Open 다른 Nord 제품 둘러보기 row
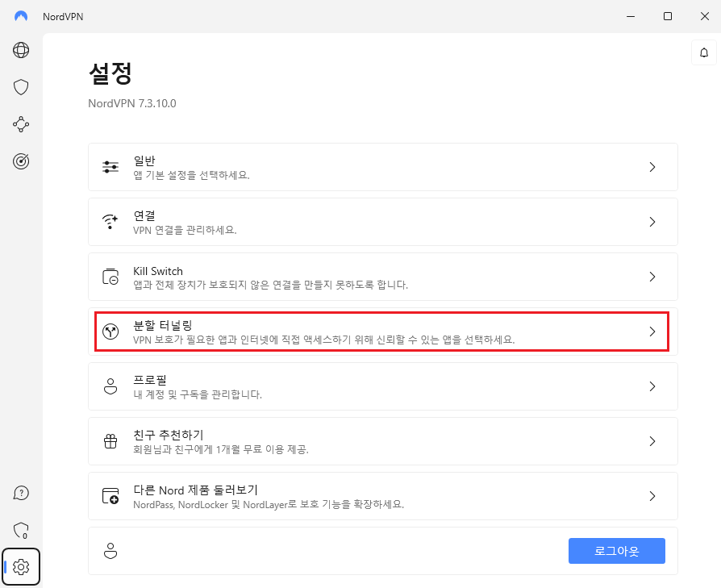Viewport: 721px width, 588px height. pyautogui.click(x=382, y=496)
